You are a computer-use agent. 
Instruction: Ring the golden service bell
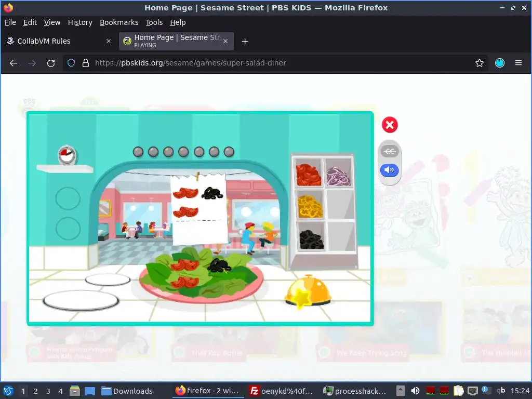308,291
